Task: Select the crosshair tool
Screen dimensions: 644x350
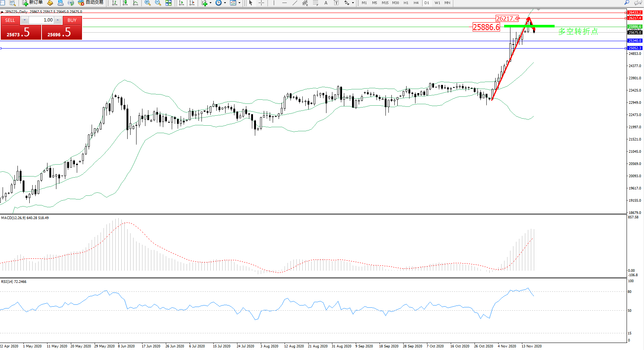Action: 261,3
